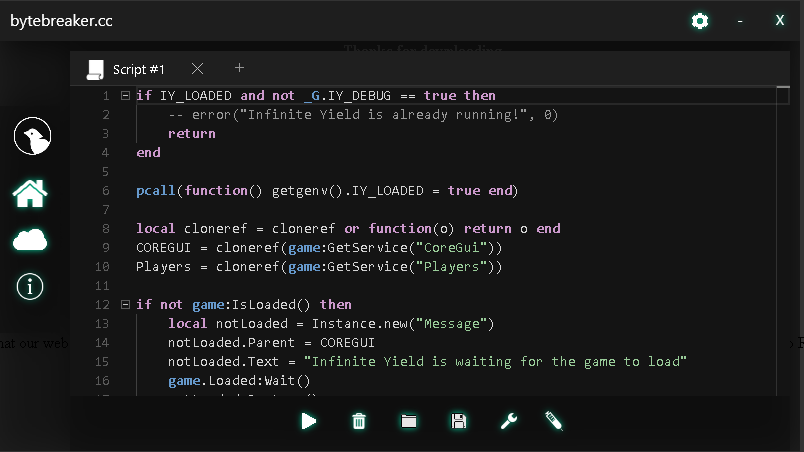Place cursor on 'return' at line 3
Viewport: 804px width, 452px height.
[x=192, y=133]
